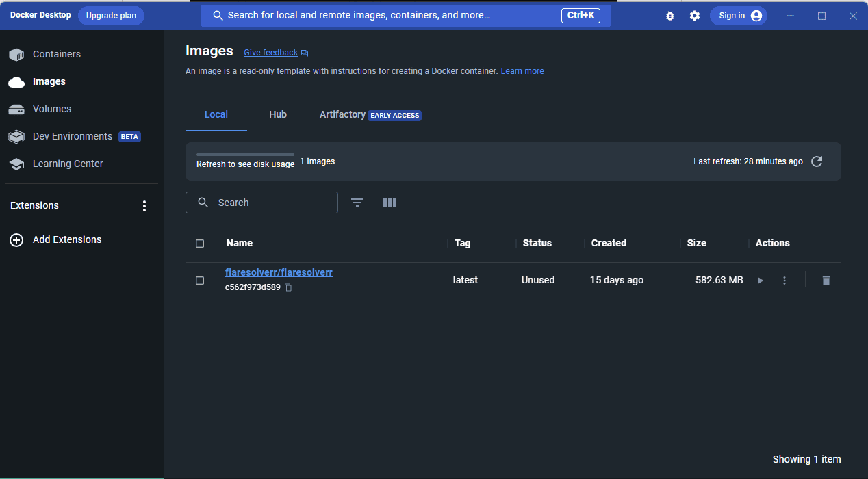The height and width of the screenshot is (479, 868).
Task: Click Add Extensions
Action: tap(67, 239)
